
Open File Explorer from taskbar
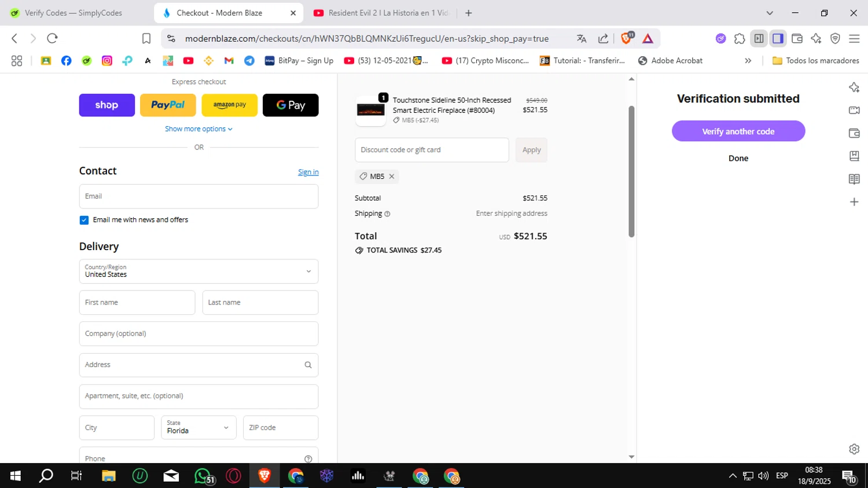(109, 476)
